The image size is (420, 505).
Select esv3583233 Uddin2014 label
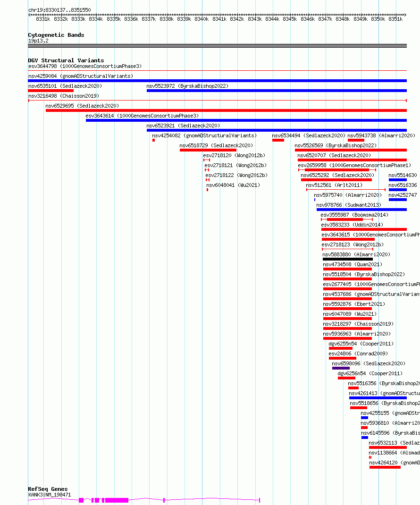[352, 225]
